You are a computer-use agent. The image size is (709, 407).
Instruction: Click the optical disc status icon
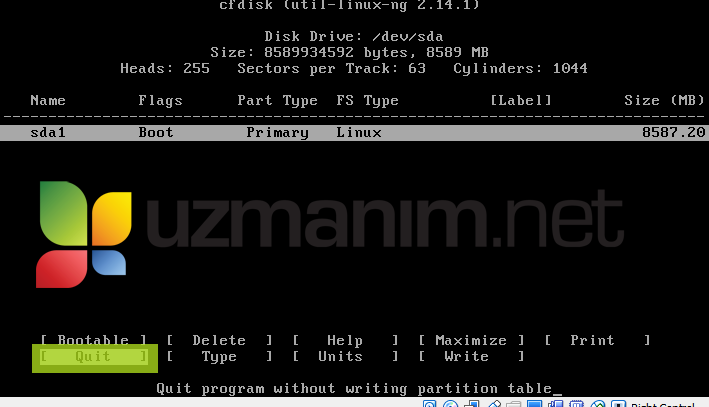(451, 404)
